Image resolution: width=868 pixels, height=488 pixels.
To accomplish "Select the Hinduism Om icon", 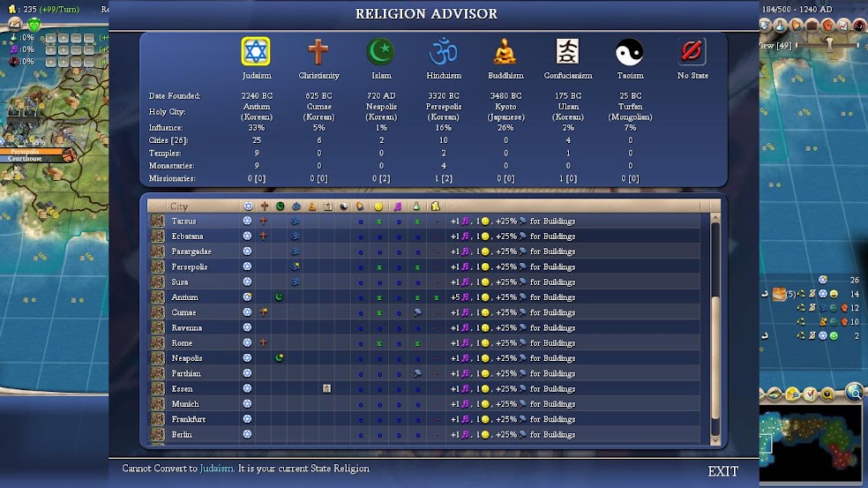I will [x=443, y=51].
